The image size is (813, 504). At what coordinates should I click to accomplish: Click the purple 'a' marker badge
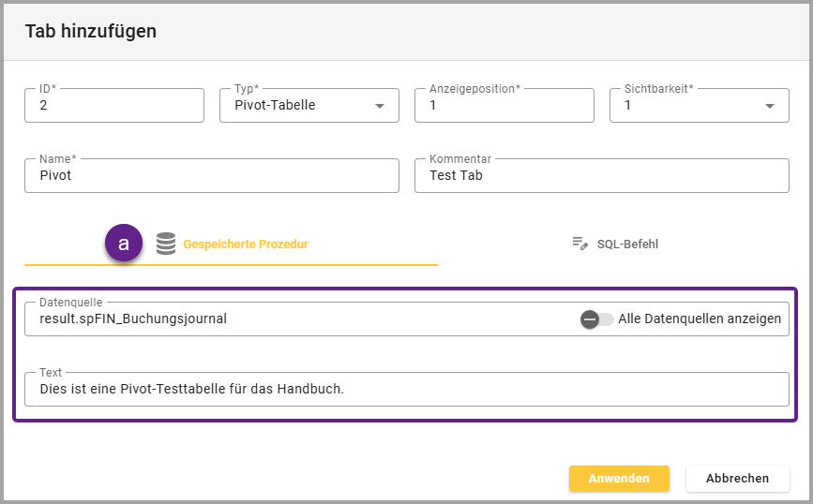[123, 244]
